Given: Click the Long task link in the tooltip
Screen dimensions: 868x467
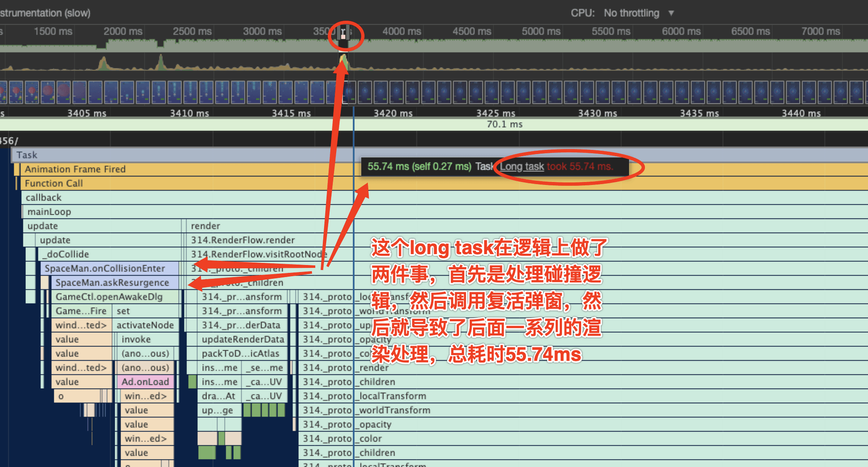Looking at the screenshot, I should tap(522, 167).
